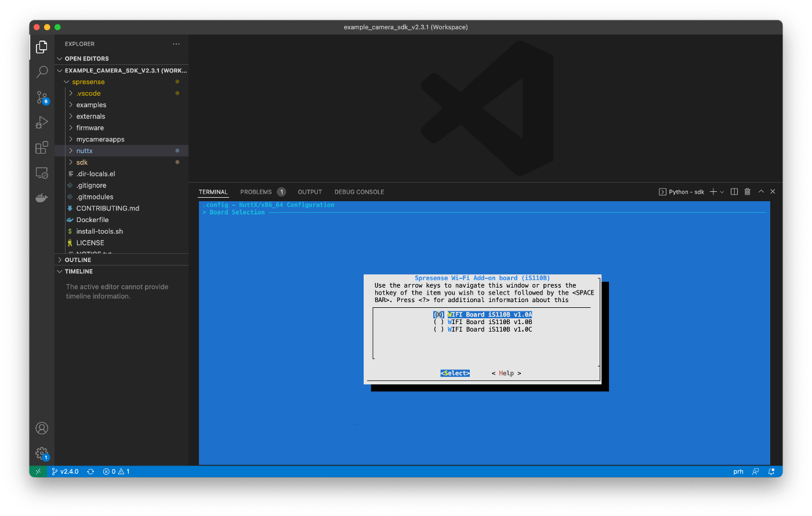The image size is (812, 516).
Task: Open the Remote Explorer icon
Action: (x=42, y=173)
